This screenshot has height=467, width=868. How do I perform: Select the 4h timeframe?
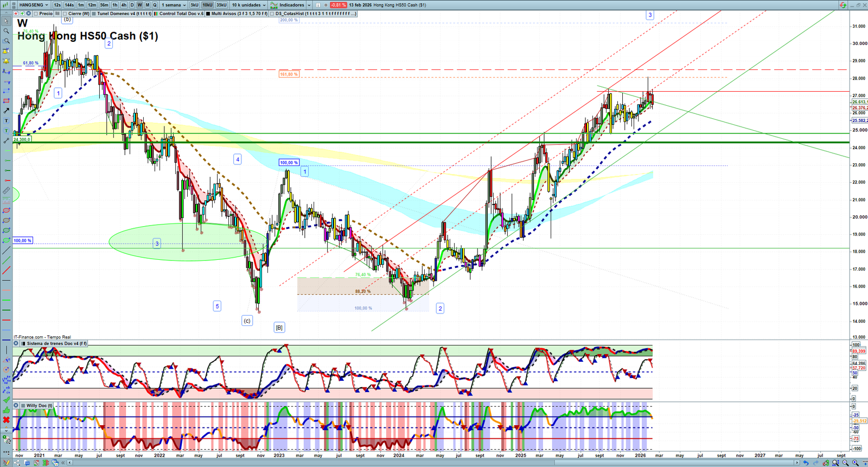click(124, 5)
